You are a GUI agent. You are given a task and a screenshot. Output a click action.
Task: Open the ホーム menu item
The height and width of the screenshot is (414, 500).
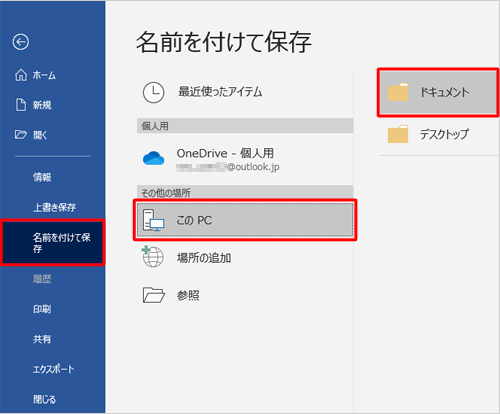44,75
